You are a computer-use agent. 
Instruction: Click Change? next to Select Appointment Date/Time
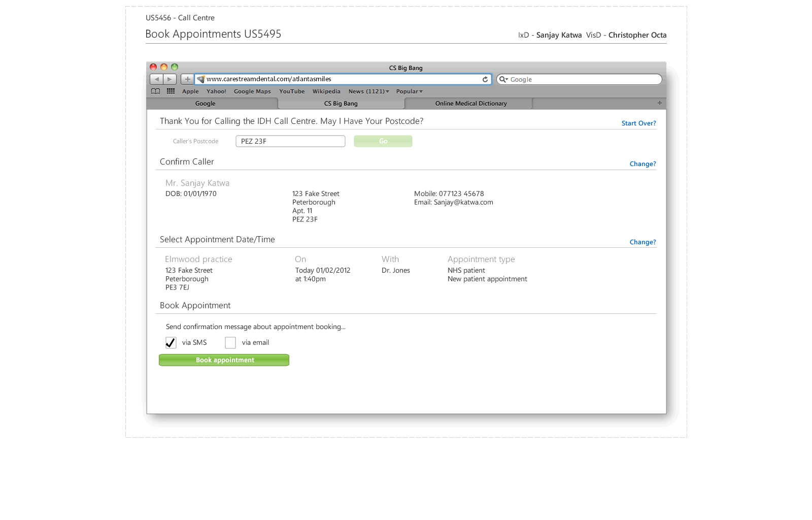(642, 242)
